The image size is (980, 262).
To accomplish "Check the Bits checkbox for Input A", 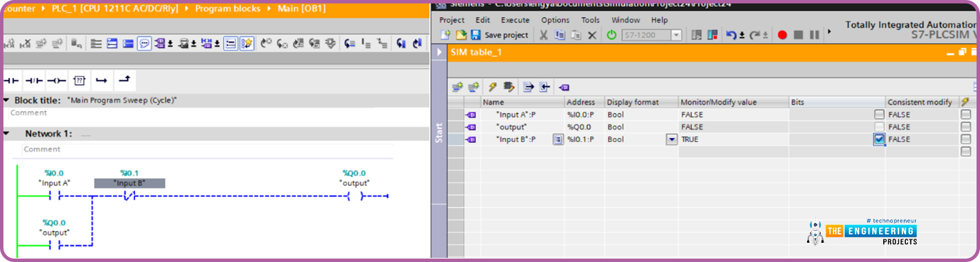I will 879,115.
